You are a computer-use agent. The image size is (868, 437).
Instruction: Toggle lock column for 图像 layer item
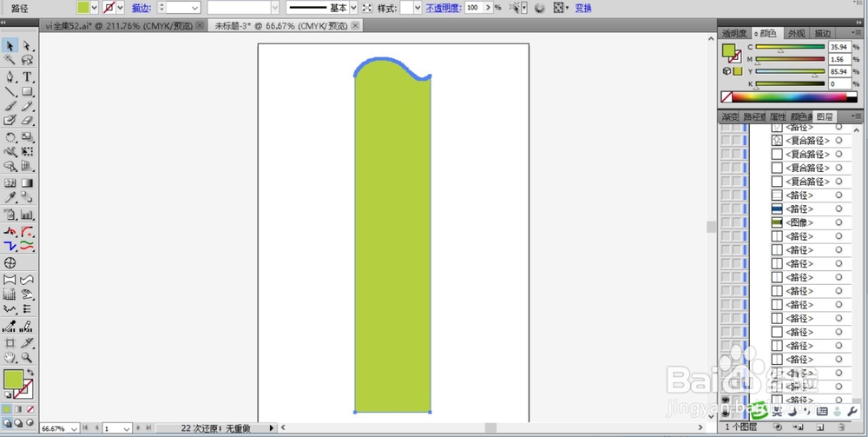(736, 222)
